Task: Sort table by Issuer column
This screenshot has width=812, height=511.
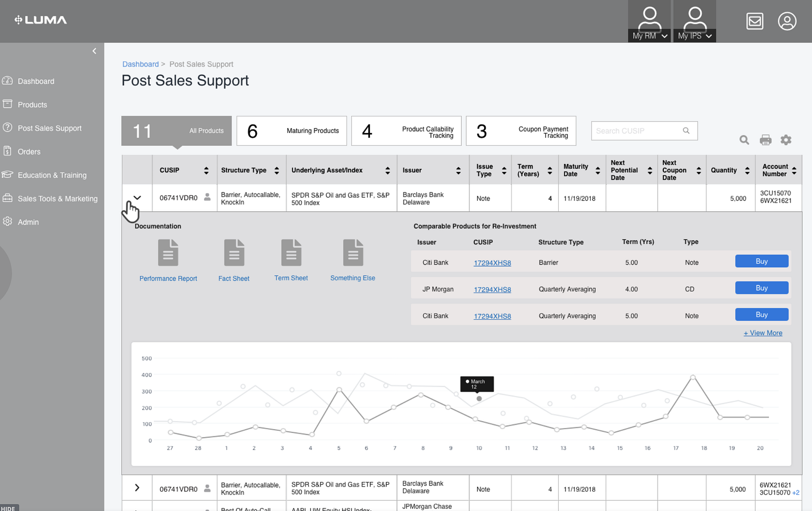Action: 458,170
